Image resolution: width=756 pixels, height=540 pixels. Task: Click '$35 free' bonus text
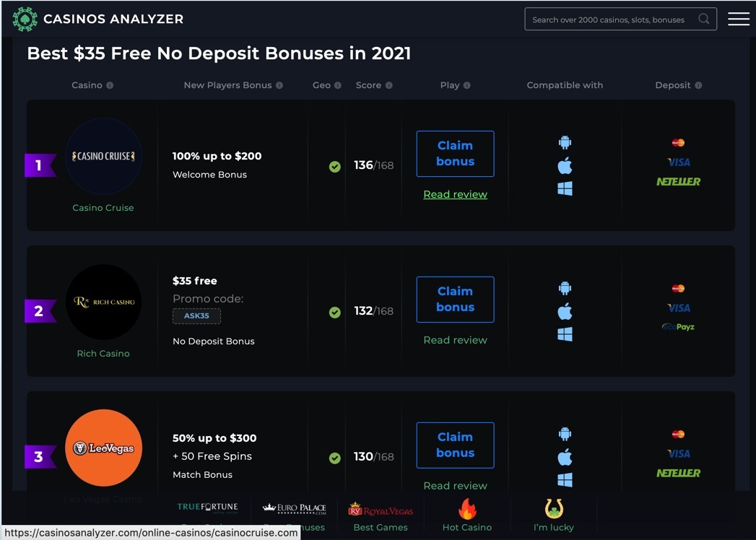pos(195,281)
